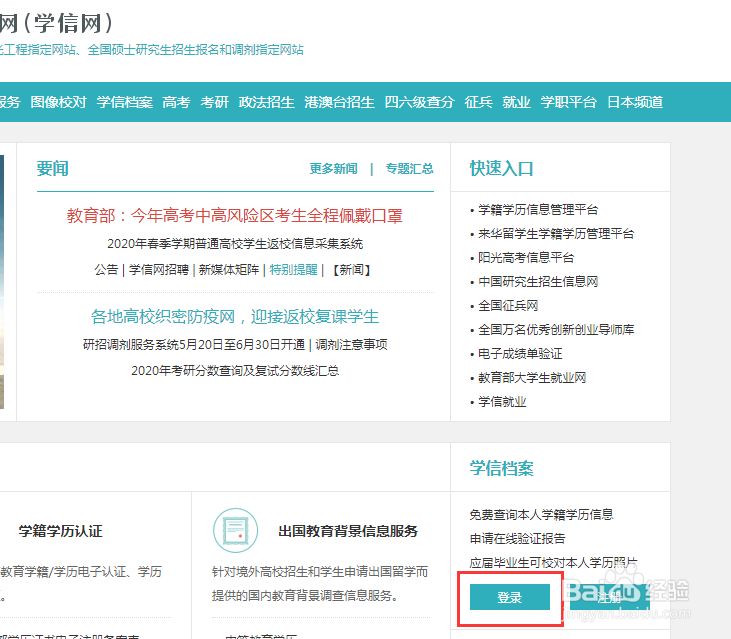Open 来华留学生学籍学历管理平台 quick entry
Image resolution: width=731 pixels, height=639 pixels.
tap(556, 234)
